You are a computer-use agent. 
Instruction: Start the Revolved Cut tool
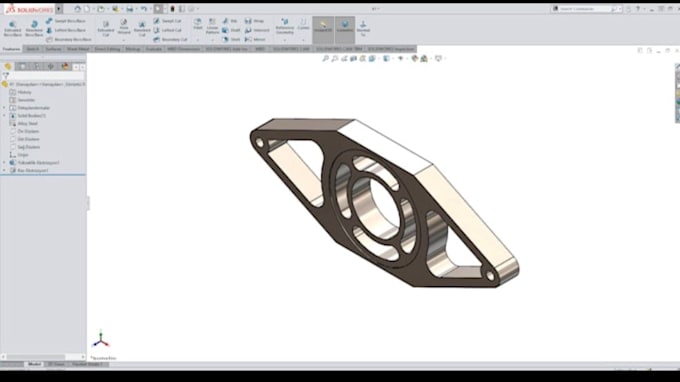[x=142, y=28]
